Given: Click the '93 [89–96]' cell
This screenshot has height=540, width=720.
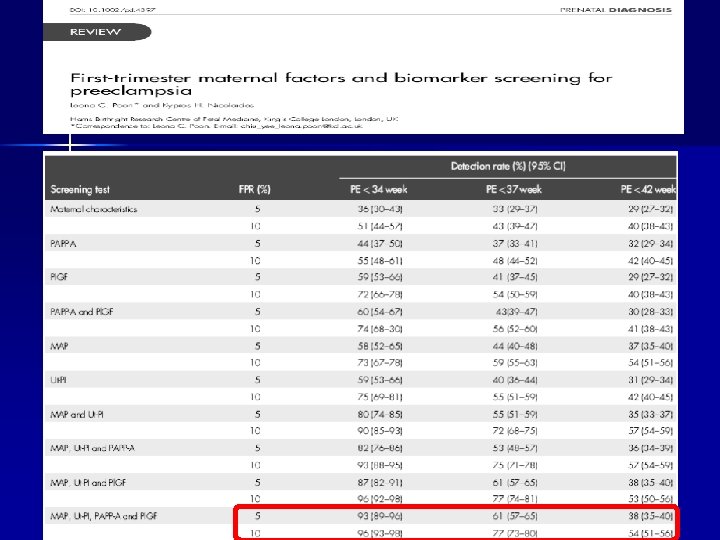Looking at the screenshot, I should 380,516.
